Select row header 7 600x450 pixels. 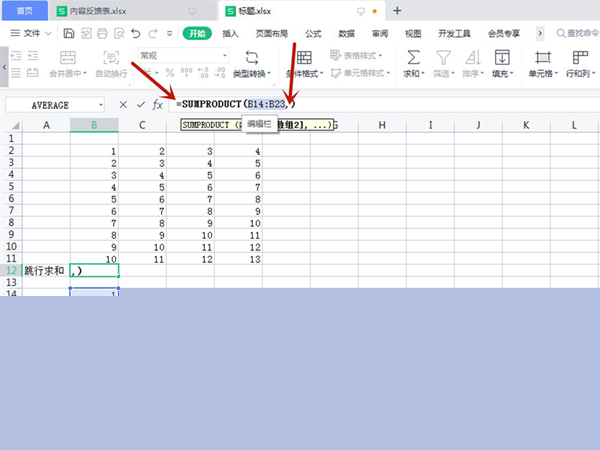(11, 210)
